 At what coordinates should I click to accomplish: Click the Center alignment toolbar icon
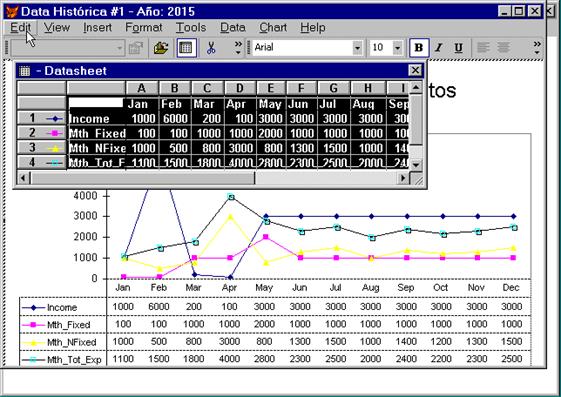(503, 48)
